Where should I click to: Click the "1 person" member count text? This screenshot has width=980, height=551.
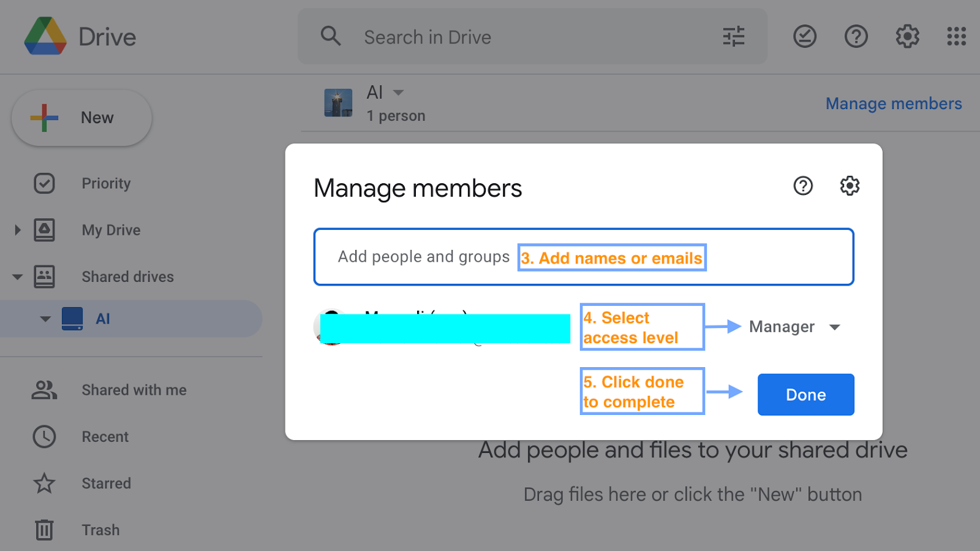[x=396, y=116]
